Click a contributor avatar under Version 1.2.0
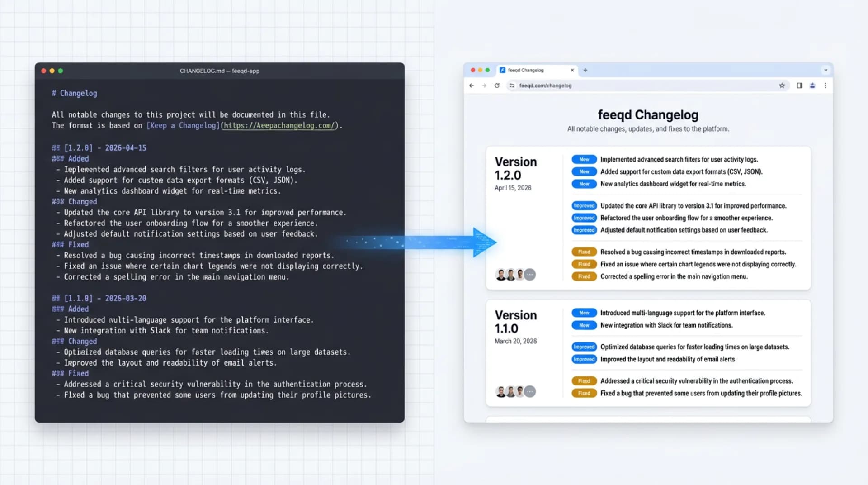Screen dimensions: 868x485 coord(500,275)
